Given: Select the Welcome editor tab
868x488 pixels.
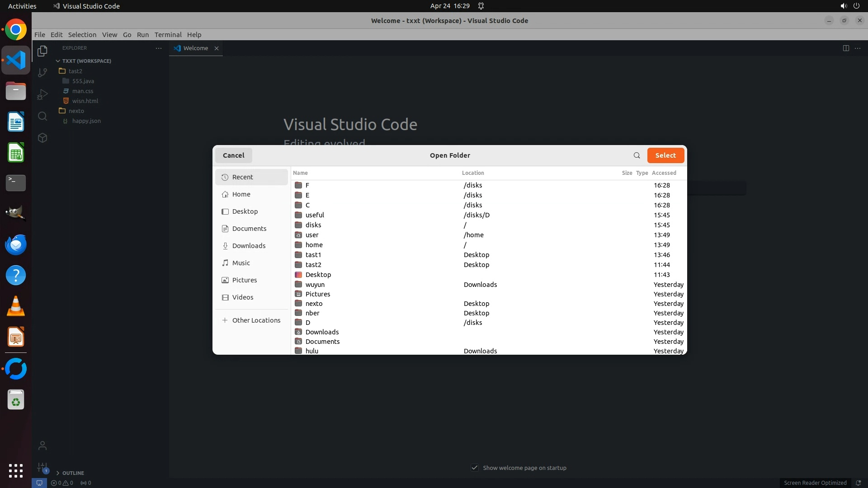Looking at the screenshot, I should click(x=195, y=48).
